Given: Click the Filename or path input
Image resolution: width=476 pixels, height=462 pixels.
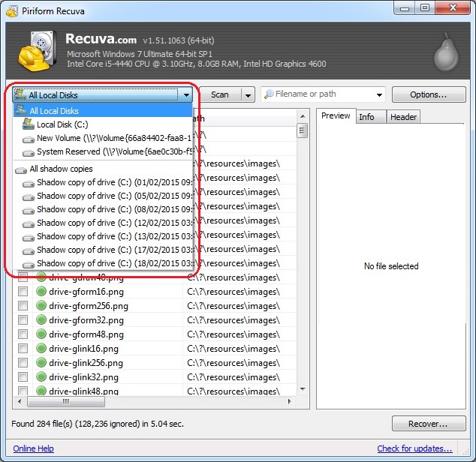Looking at the screenshot, I should [324, 94].
